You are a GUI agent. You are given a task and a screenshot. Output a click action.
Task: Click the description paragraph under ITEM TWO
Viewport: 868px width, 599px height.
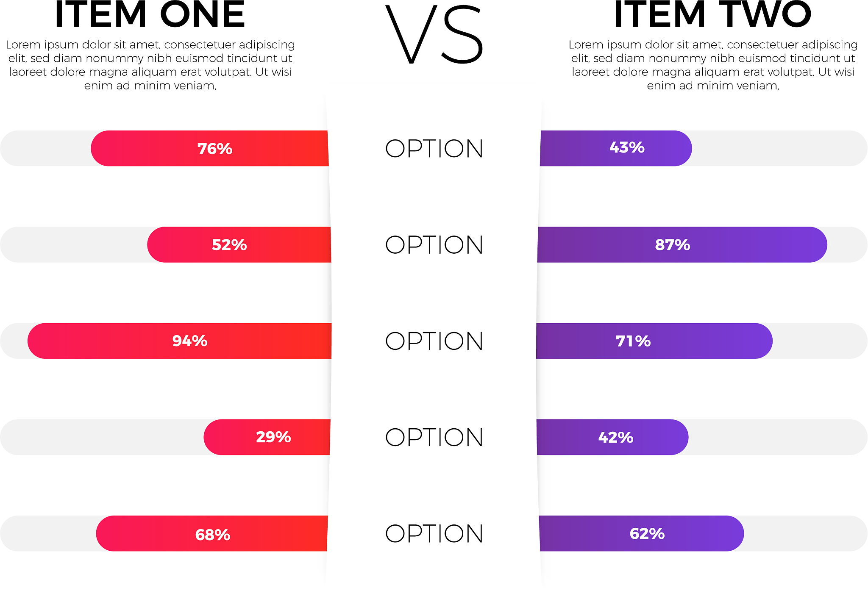pyautogui.click(x=713, y=65)
